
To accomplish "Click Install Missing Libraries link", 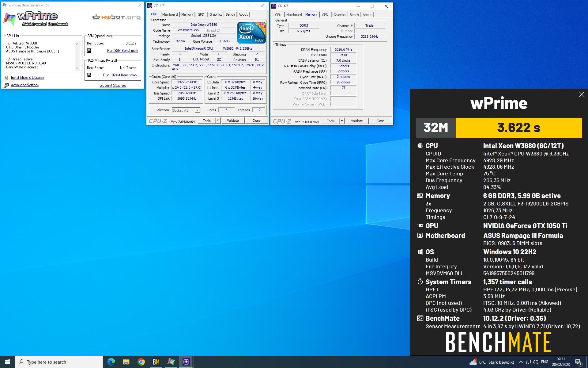I will [27, 78].
